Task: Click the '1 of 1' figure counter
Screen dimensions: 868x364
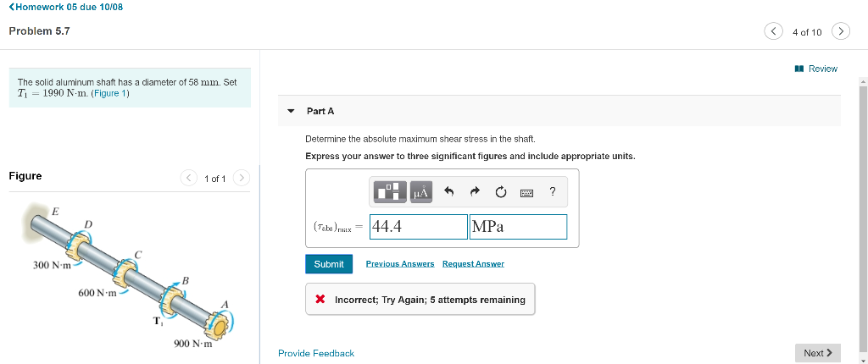Action: click(x=214, y=179)
